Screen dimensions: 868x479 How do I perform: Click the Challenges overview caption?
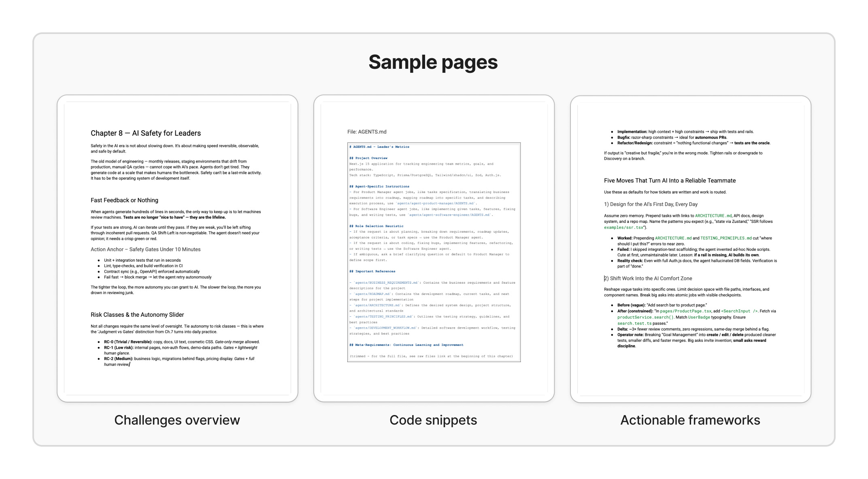(177, 420)
